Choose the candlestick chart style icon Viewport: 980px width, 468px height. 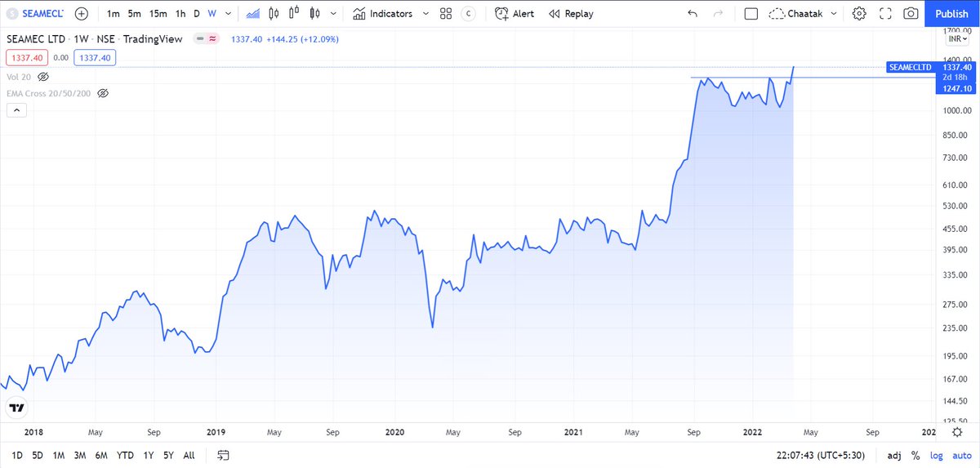274,14
